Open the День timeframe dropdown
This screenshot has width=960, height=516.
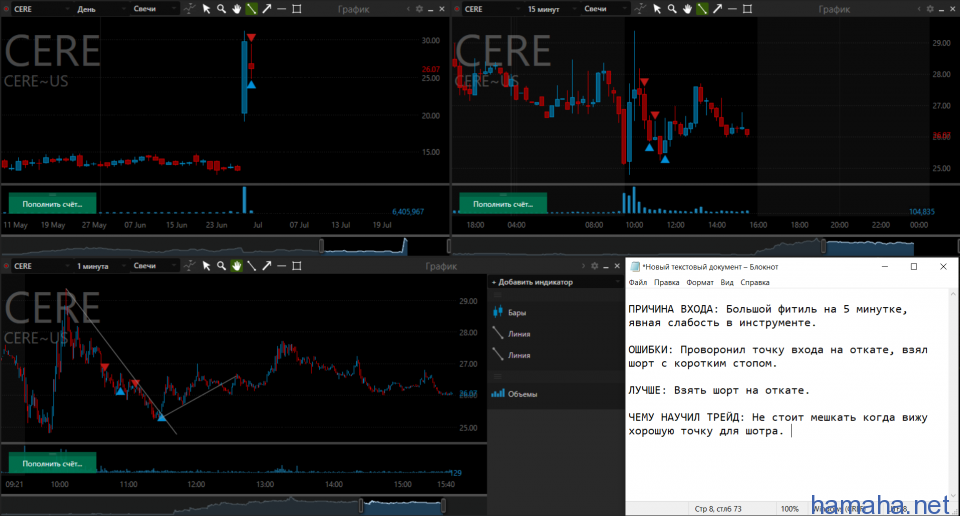(x=100, y=9)
